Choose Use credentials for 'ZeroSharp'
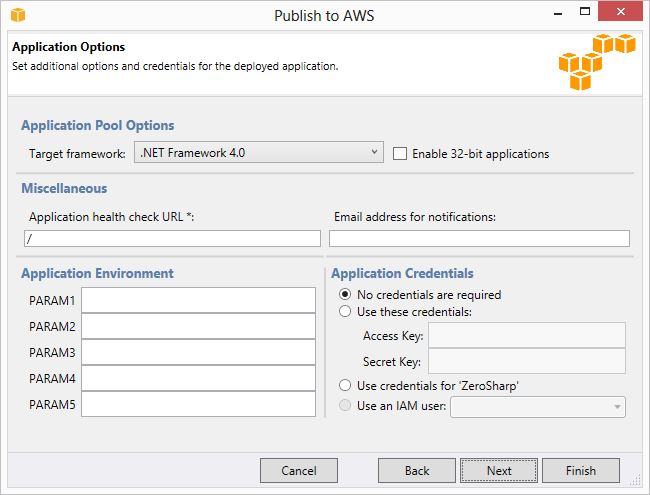650x495 pixels. (x=345, y=386)
